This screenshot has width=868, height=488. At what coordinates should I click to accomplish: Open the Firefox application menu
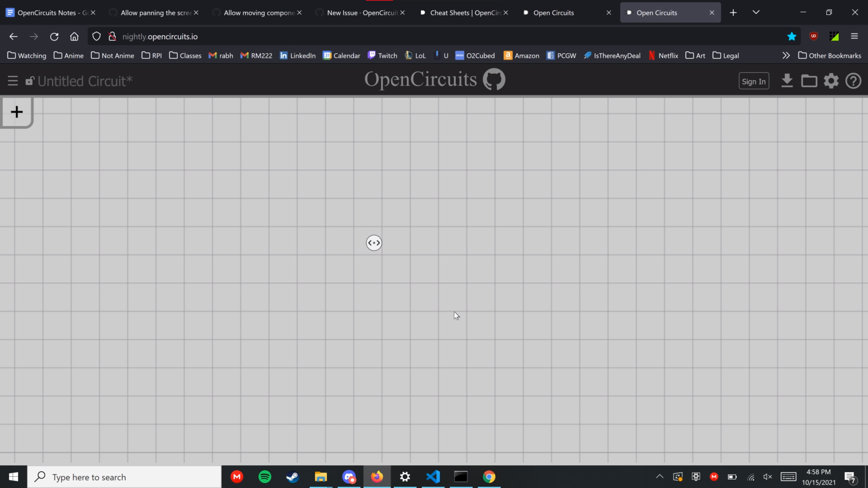[855, 36]
